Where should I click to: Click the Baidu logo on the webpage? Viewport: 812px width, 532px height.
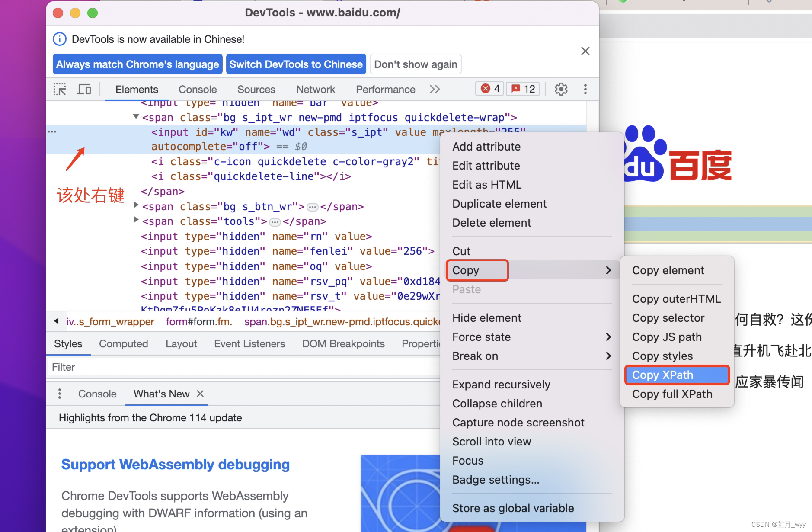click(678, 154)
